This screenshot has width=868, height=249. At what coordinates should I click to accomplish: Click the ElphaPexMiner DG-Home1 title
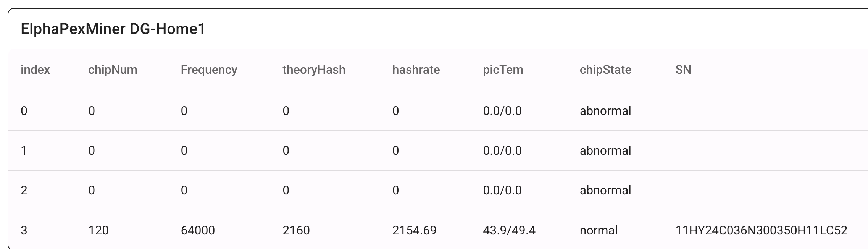(x=113, y=29)
